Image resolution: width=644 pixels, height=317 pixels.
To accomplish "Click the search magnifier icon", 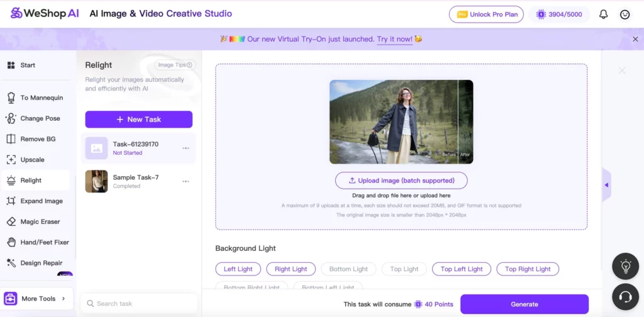I will click(x=91, y=303).
